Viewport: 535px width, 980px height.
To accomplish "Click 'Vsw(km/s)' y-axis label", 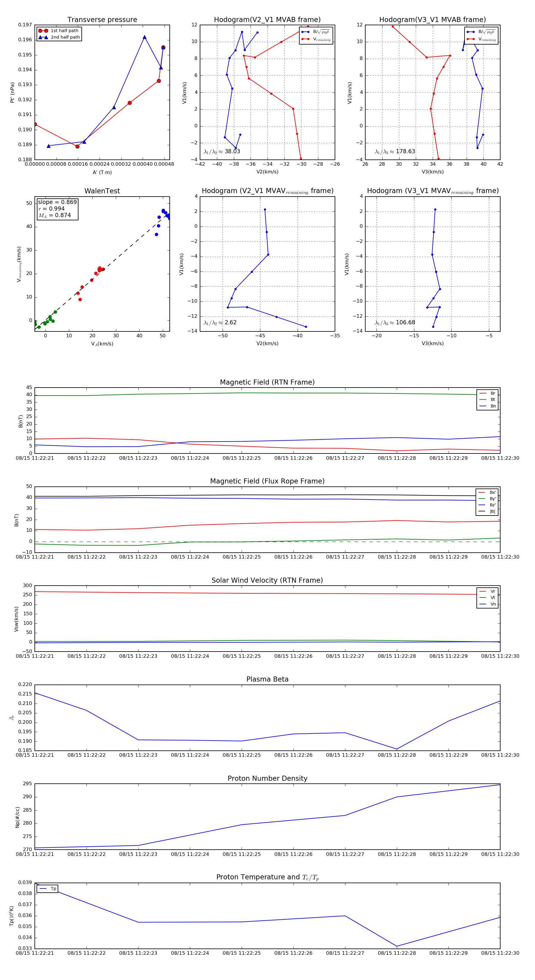I will (x=16, y=619).
